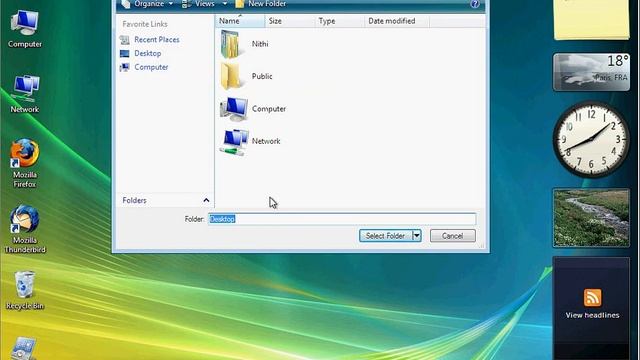Click the Desktop link in Favorite Links

tap(147, 53)
